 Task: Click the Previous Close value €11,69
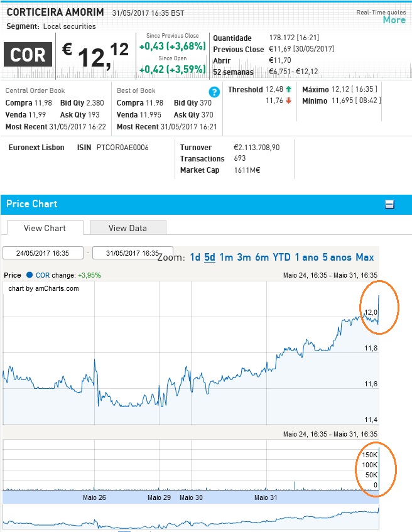point(301,49)
